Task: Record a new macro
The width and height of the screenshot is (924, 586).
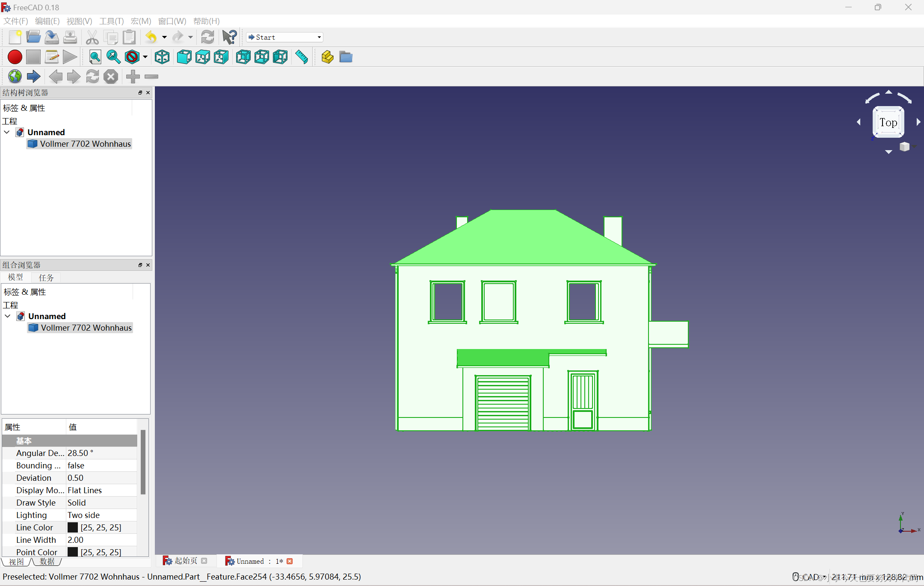Action: click(15, 57)
